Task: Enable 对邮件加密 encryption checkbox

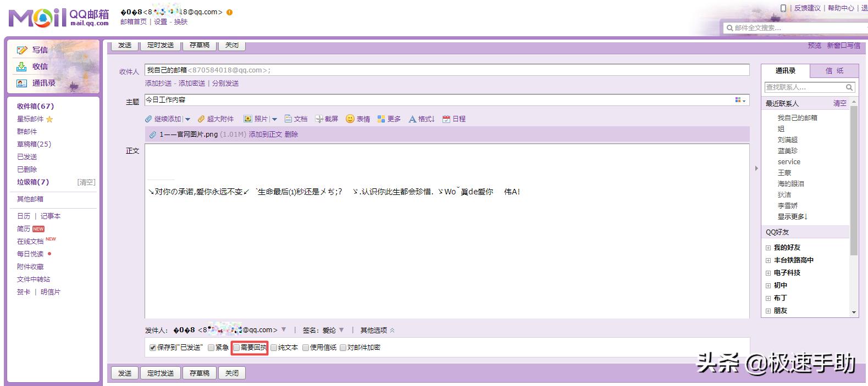Action: click(x=343, y=348)
